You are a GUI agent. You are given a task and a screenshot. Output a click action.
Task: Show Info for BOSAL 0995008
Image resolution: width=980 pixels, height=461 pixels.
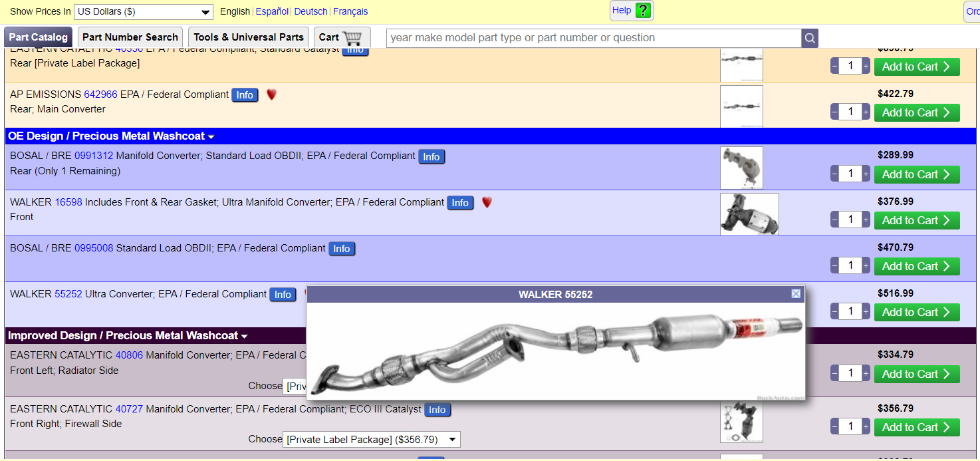[x=342, y=249]
